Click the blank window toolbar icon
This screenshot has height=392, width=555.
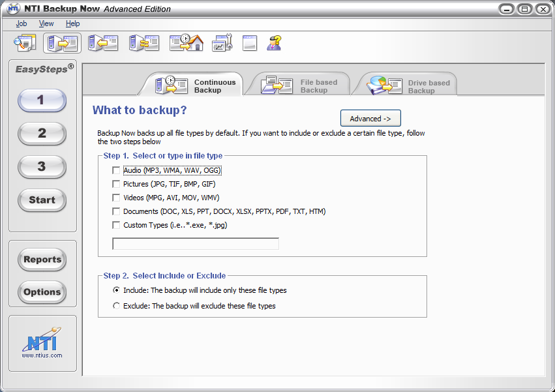250,43
